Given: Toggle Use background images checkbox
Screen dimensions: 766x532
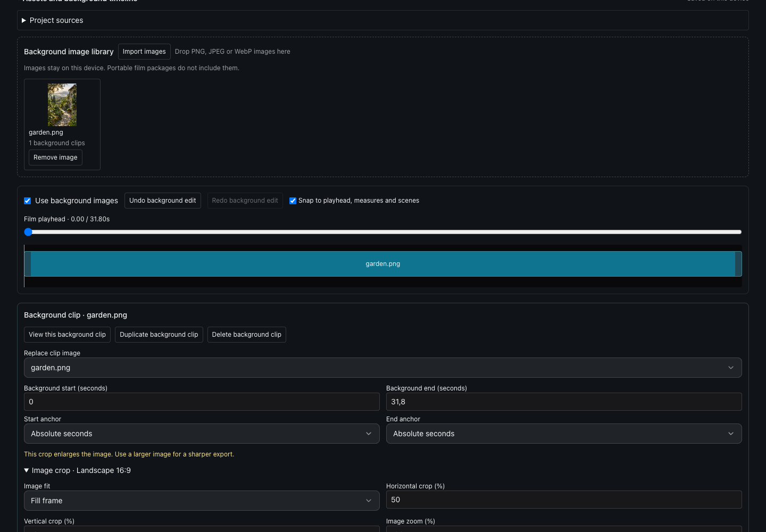Looking at the screenshot, I should tap(28, 201).
